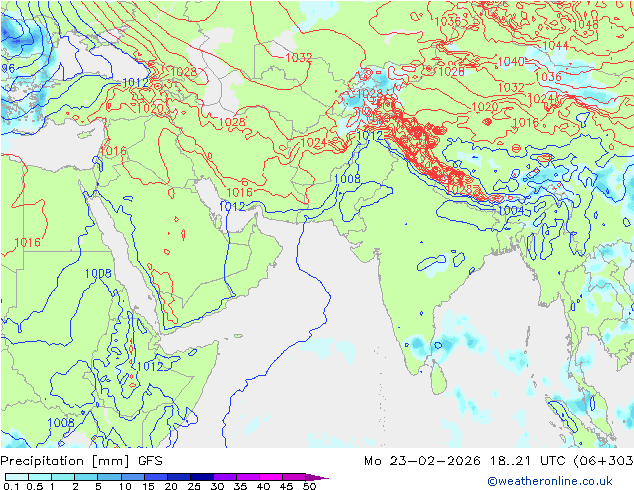Click the '0.5' legend scale label
The height and width of the screenshot is (490, 634).
click(x=34, y=486)
